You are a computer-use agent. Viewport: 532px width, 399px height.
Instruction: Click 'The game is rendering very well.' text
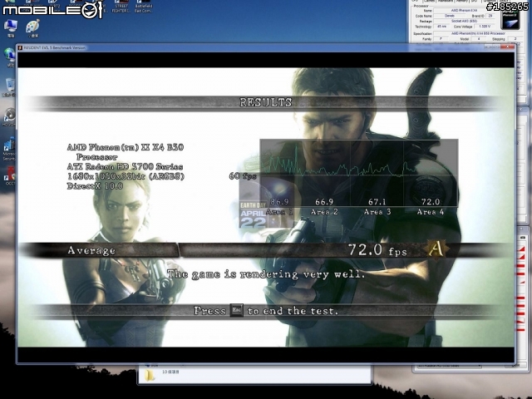(266, 274)
